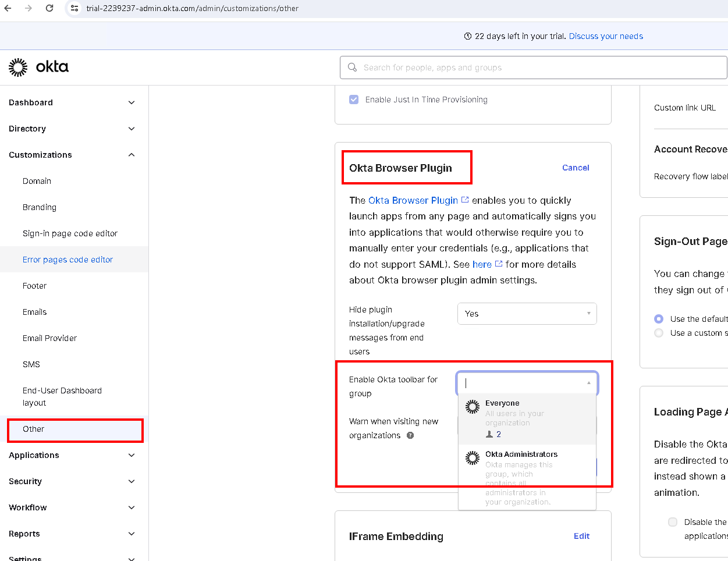Screen dimensions: 728x561
Task: Go back in browser history
Action: (x=8, y=8)
